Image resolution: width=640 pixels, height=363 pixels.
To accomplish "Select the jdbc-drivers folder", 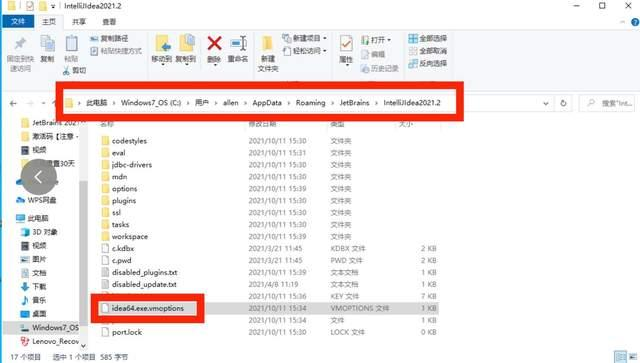I will pyautogui.click(x=131, y=165).
